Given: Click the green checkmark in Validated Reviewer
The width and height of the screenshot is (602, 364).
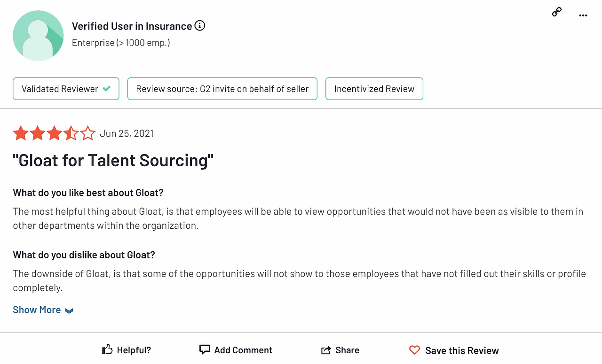Looking at the screenshot, I should 107,89.
